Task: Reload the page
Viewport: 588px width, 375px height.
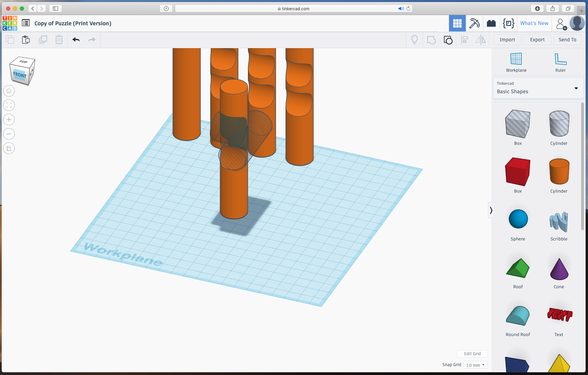Action: (408, 9)
